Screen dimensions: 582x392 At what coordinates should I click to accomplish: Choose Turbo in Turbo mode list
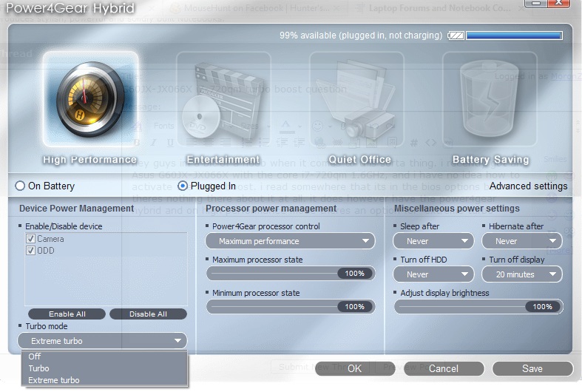point(104,368)
